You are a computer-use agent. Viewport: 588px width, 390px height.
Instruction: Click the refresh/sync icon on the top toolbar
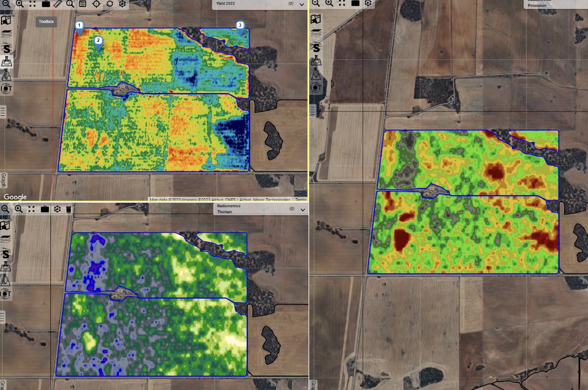pos(109,4)
